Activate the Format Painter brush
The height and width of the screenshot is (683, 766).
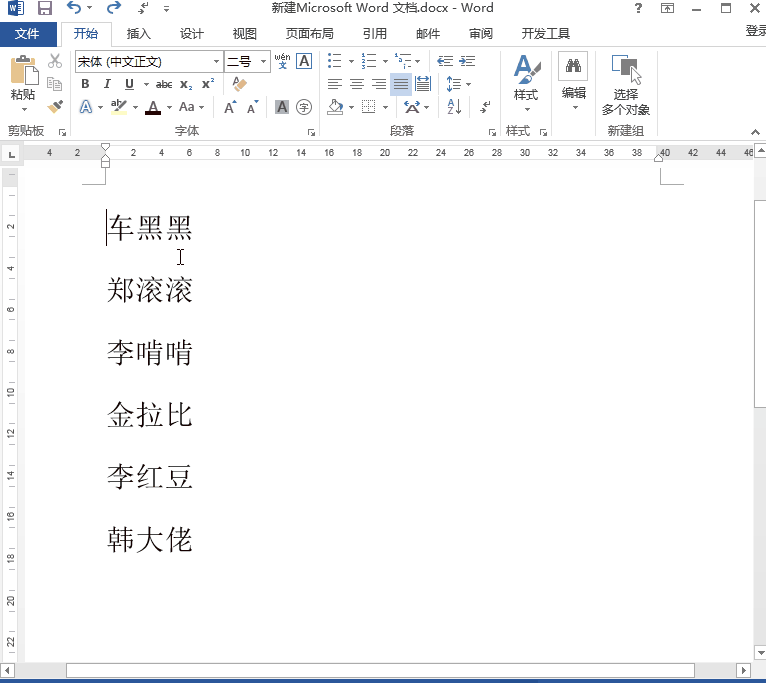(x=55, y=107)
